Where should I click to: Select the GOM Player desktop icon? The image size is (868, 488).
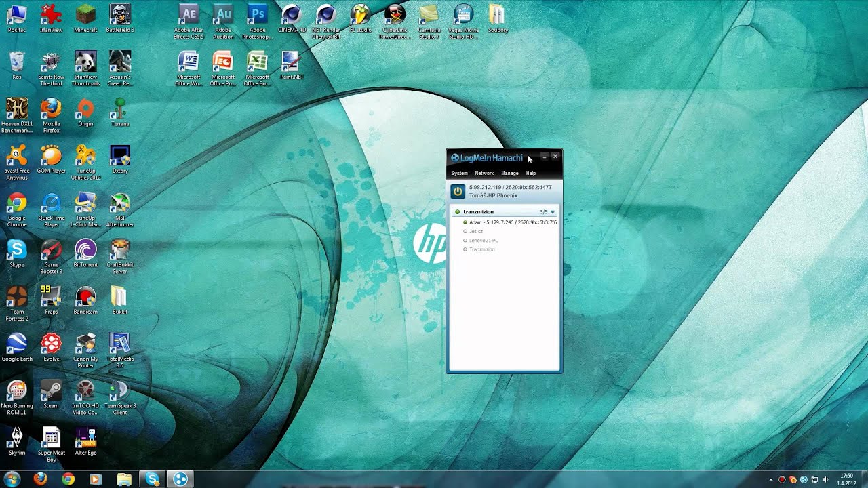point(51,159)
